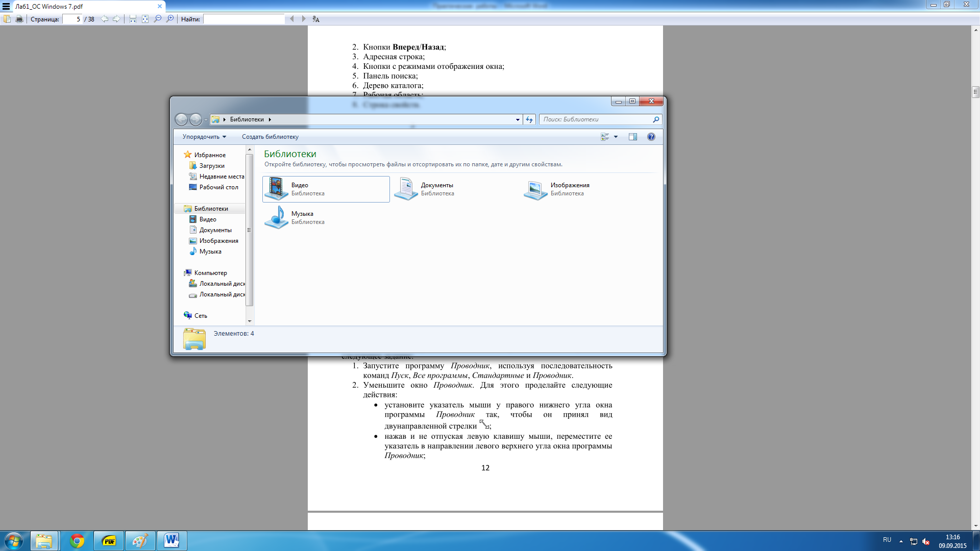Screen dimensions: 980x551
Task: Click navigation pane scroll down arrow
Action: click(250, 321)
